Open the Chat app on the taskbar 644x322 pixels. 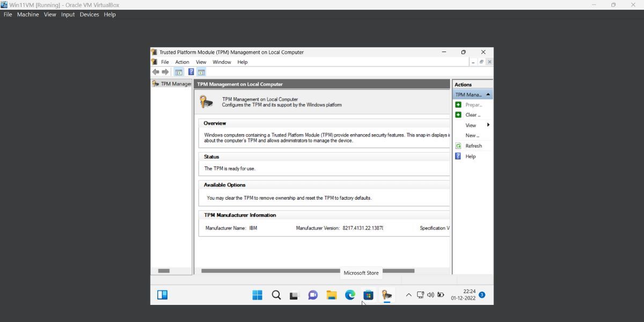[x=313, y=295]
